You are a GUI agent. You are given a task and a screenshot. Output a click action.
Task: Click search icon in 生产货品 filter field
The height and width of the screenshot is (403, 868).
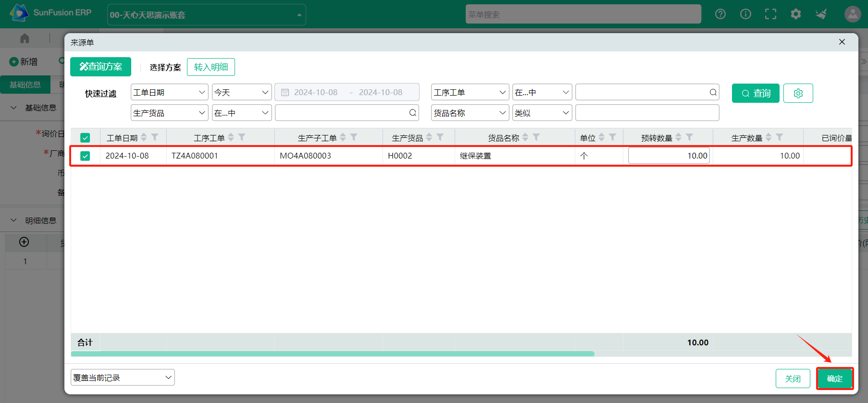click(x=412, y=113)
